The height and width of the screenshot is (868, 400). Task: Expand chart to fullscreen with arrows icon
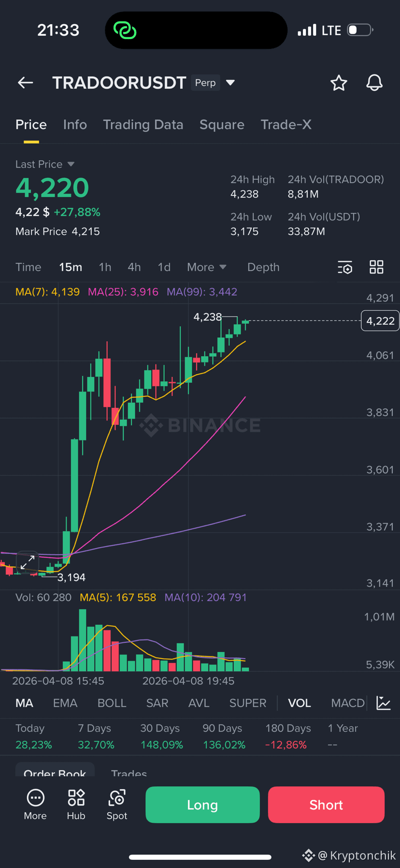28,563
